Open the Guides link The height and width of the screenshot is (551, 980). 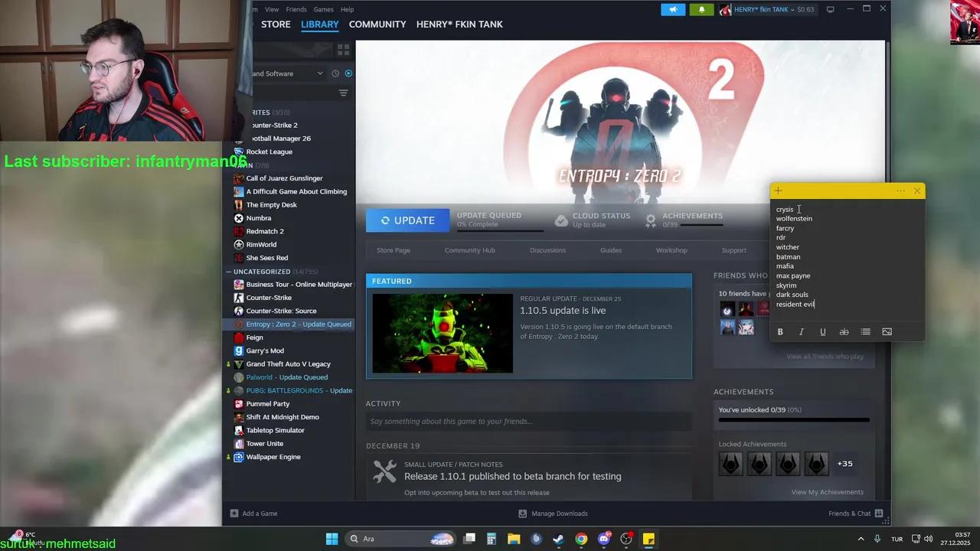(x=611, y=250)
